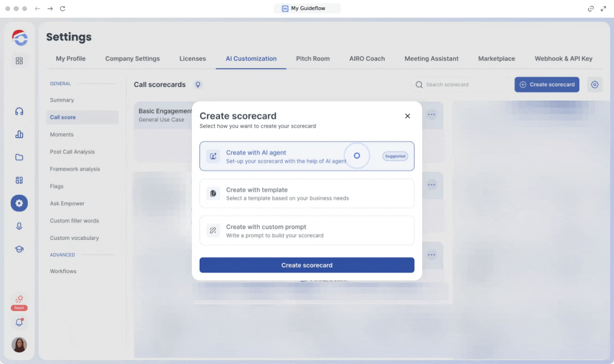
Task: Click the lightbulb hint next to Call scorecards
Action: pos(198,85)
